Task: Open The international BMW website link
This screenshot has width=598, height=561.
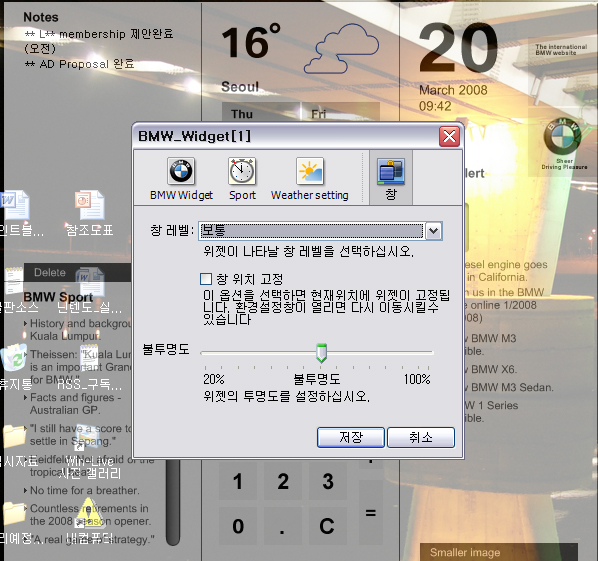Action: [x=561, y=50]
